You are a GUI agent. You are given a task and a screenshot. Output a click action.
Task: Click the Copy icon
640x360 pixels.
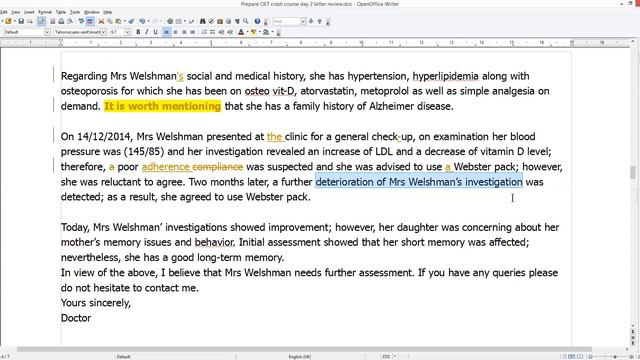click(x=110, y=21)
